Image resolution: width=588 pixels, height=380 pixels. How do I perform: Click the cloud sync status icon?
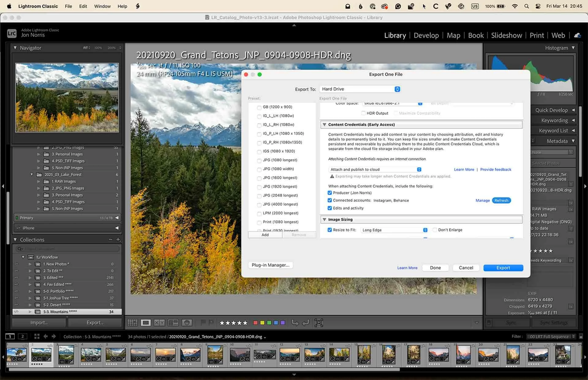(x=577, y=36)
